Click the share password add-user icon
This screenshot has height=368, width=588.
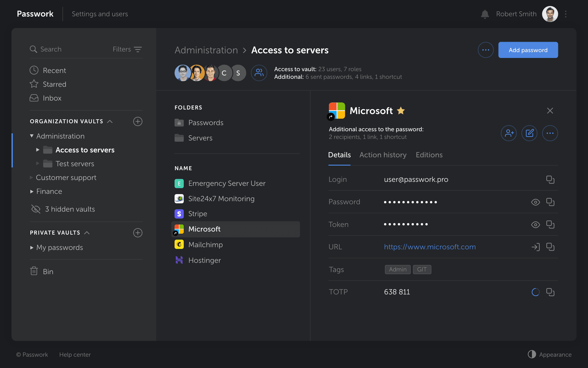509,133
